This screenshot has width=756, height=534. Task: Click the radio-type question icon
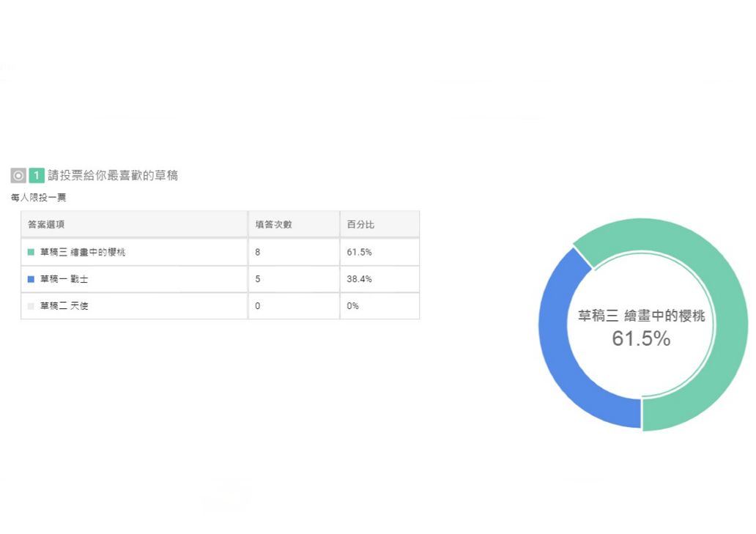[x=18, y=175]
